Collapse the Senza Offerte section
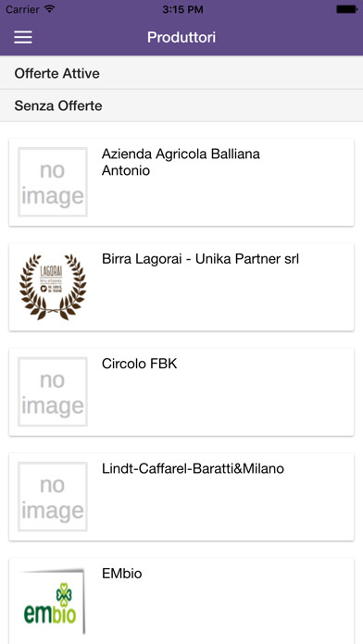Image resolution: width=363 pixels, height=644 pixels. click(x=181, y=106)
